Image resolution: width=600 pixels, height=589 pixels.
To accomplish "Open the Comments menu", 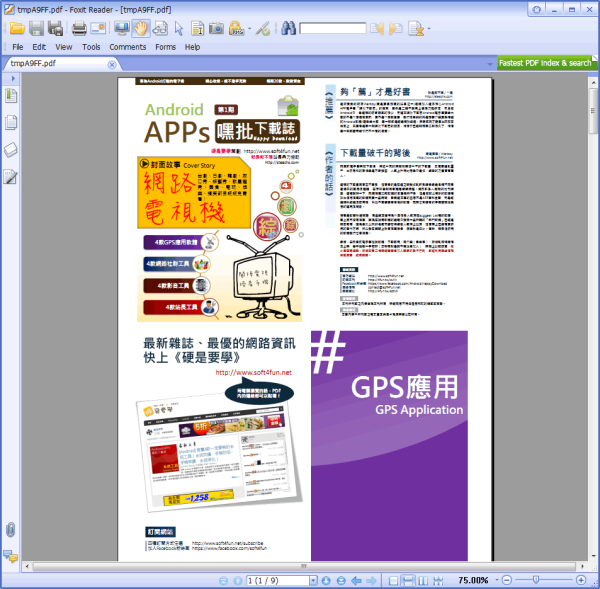I will (x=127, y=47).
